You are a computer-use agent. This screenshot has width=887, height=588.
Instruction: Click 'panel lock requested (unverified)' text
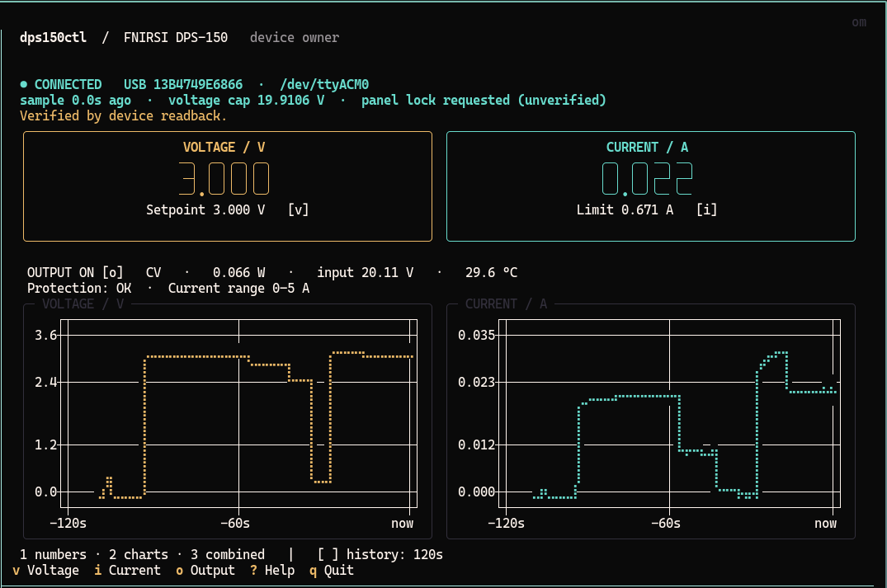[484, 100]
